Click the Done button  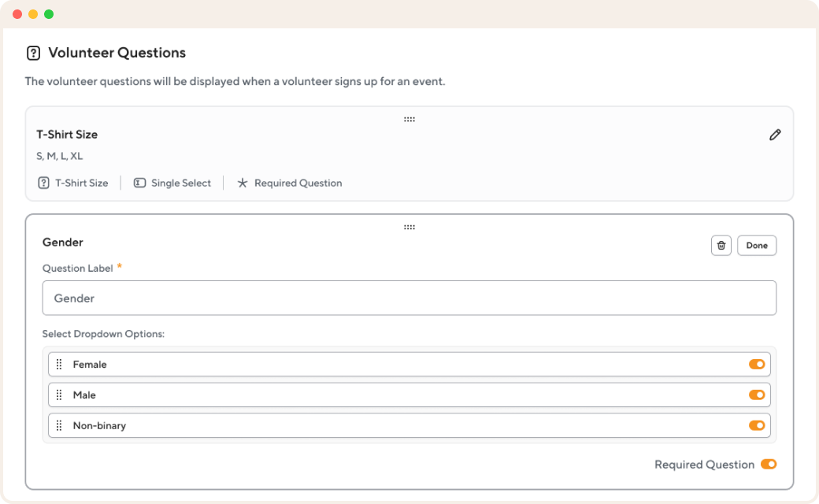point(757,246)
